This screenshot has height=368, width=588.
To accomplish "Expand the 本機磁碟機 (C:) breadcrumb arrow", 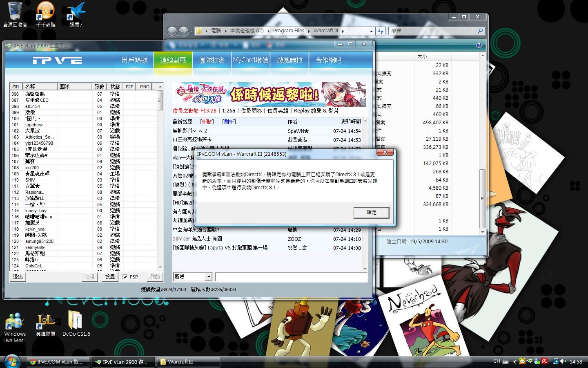I will pyautogui.click(x=268, y=31).
